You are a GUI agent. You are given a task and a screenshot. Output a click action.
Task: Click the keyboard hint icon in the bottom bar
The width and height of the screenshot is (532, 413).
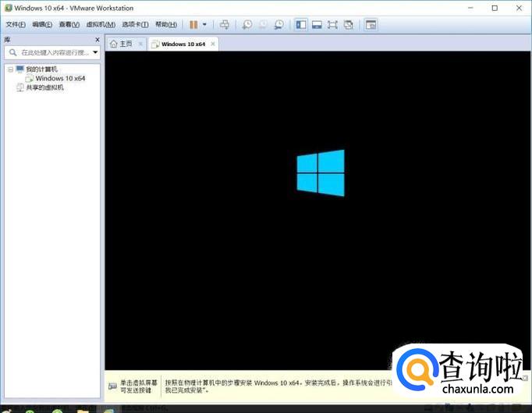(x=112, y=386)
